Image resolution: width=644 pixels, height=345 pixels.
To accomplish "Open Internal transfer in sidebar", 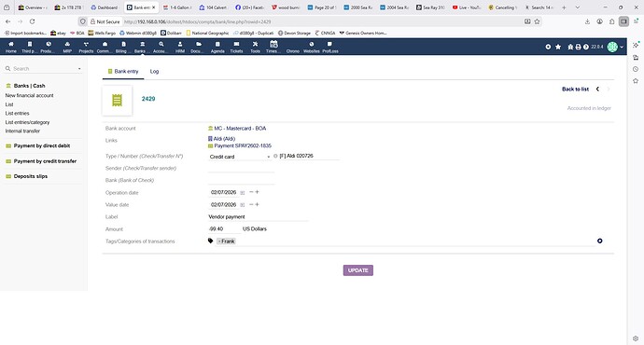I will pos(22,131).
